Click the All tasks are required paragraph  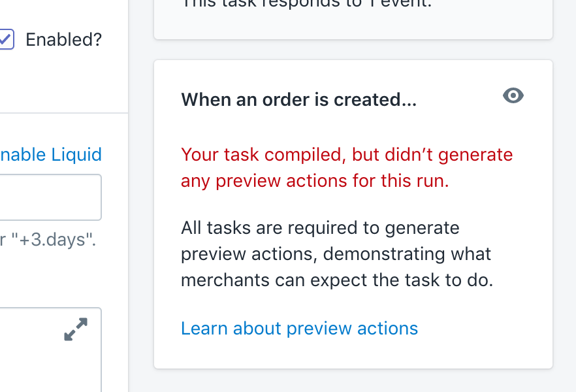tap(337, 254)
